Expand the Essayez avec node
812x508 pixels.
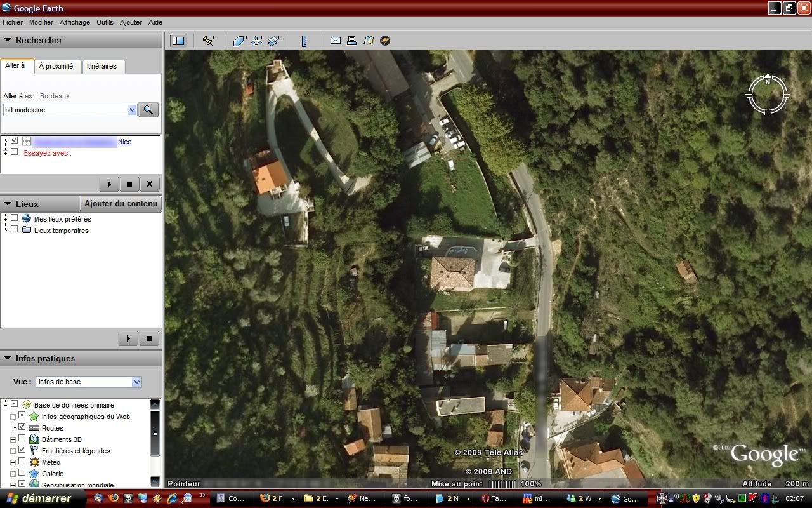[6, 153]
